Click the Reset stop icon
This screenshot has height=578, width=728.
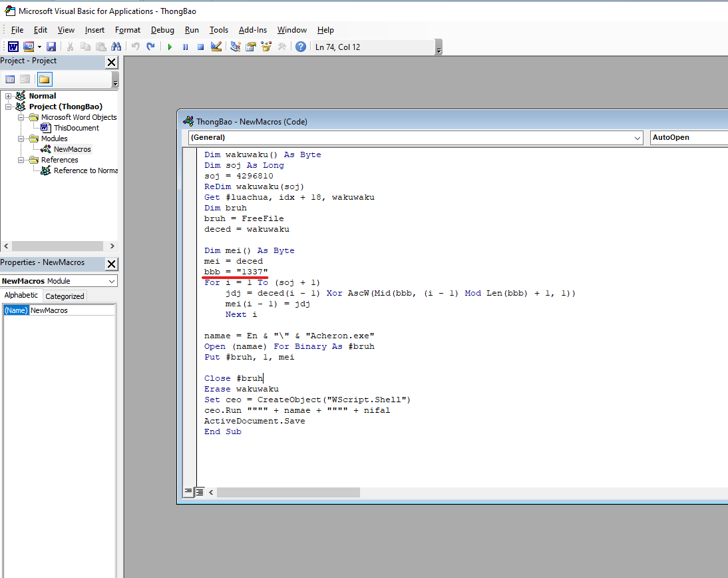click(x=200, y=47)
